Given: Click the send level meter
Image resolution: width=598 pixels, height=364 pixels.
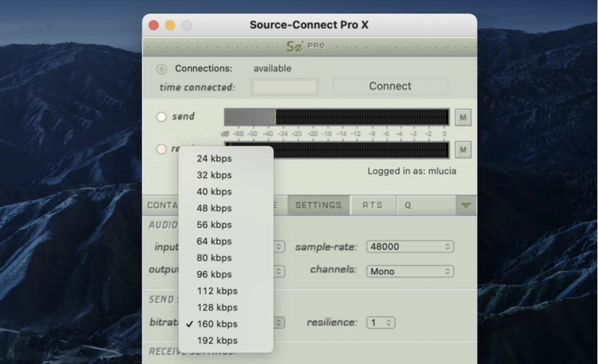Looking at the screenshot, I should coord(337,117).
